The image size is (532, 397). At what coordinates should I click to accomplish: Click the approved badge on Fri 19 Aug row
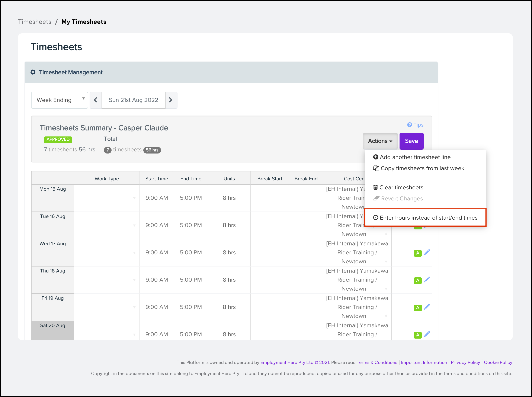click(x=418, y=308)
